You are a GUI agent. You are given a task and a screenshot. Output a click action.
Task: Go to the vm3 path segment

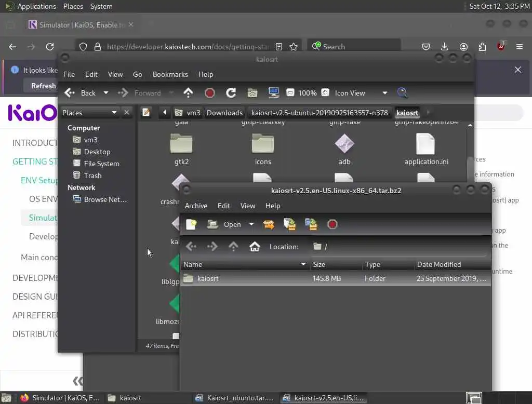188,113
